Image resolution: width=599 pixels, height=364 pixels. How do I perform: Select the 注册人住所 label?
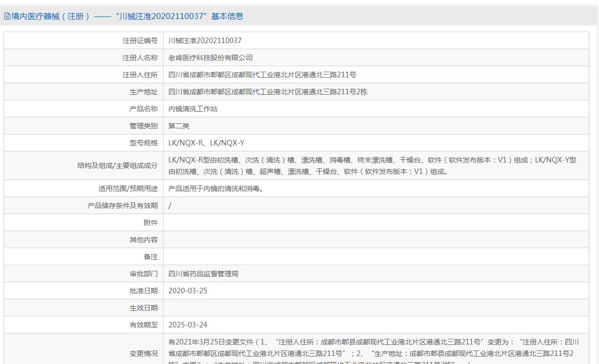click(x=140, y=75)
